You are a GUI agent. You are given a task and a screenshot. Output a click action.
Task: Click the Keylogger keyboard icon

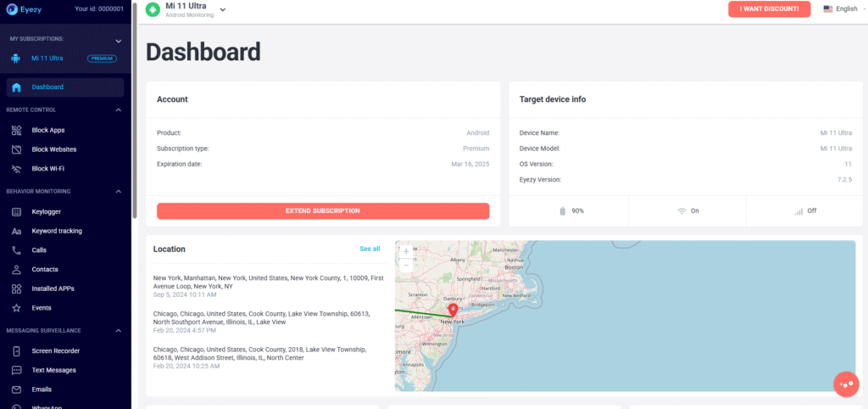pyautogui.click(x=17, y=211)
